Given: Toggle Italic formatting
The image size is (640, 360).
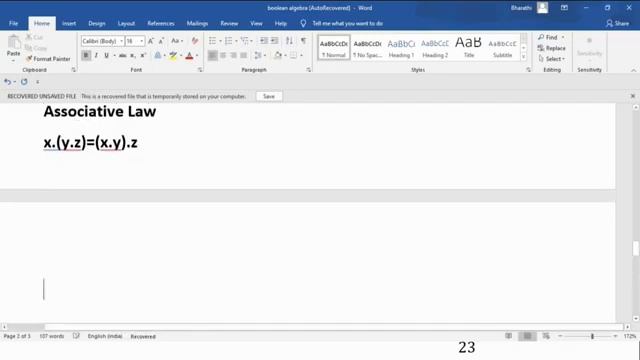Looking at the screenshot, I should click(x=96, y=56).
